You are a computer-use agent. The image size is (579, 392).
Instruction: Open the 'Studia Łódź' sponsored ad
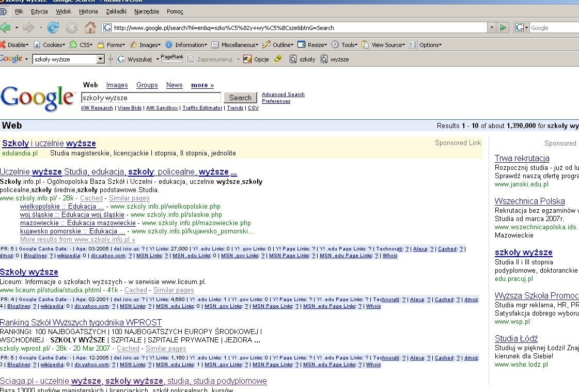coord(516,338)
